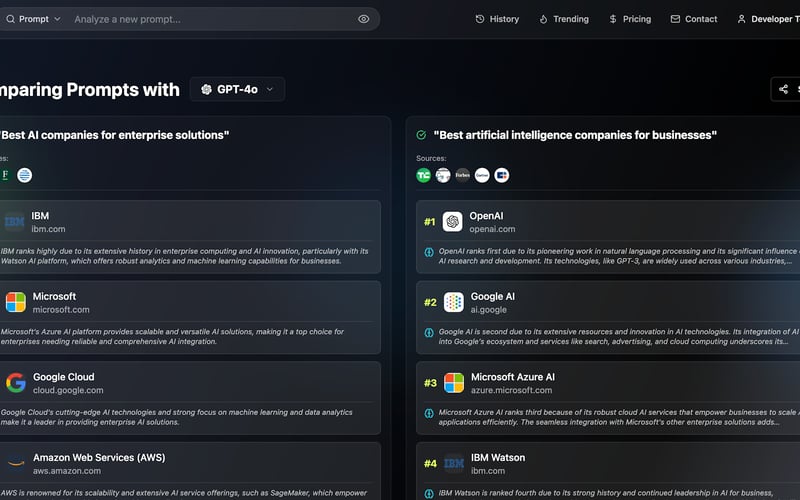Open the Contact menu item
Image resolution: width=800 pixels, height=500 pixels.
(x=693, y=19)
